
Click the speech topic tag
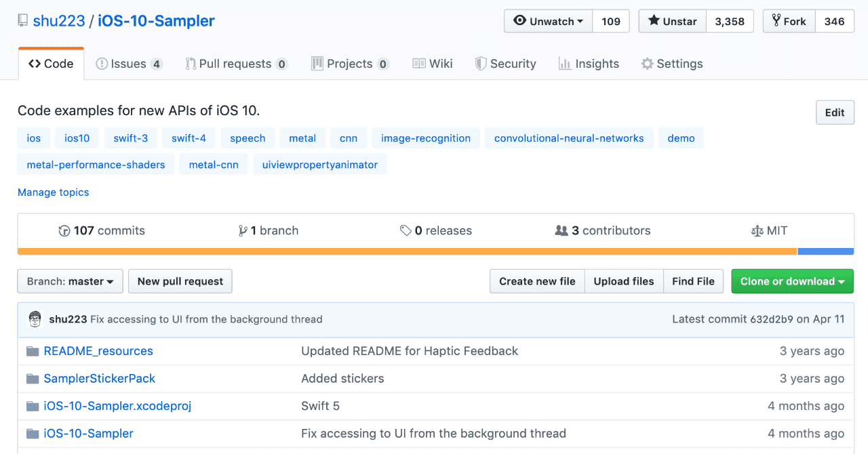(x=248, y=138)
